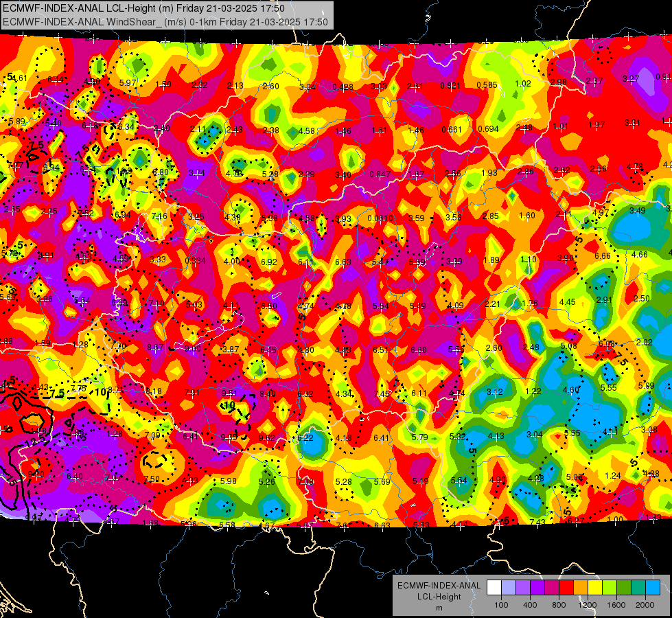Viewport: 672px width, 618px height.
Task: Click the wind shear value 6.22
Action: (x=305, y=438)
